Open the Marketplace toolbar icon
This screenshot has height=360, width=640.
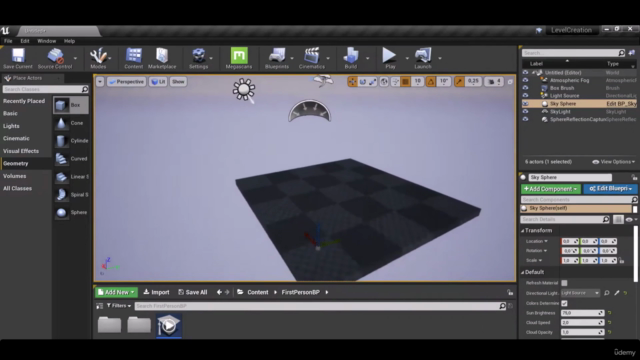(x=162, y=58)
